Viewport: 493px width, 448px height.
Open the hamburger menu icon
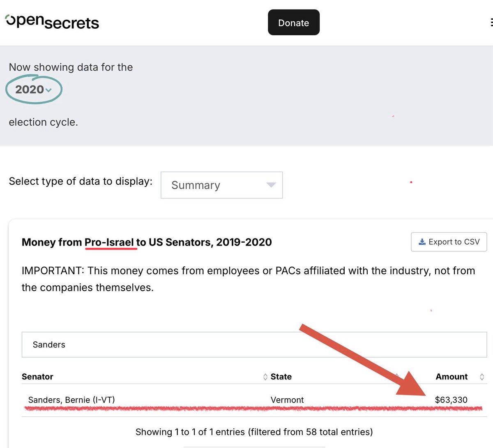[491, 22]
